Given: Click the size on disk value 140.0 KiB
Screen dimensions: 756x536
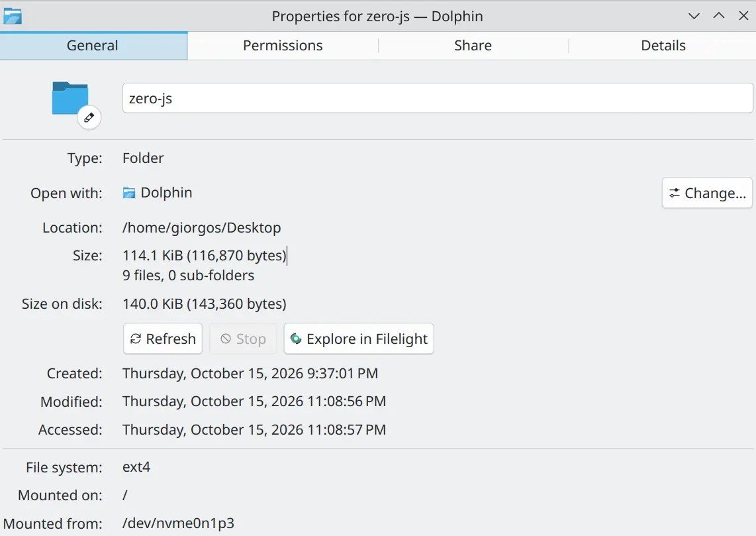Looking at the screenshot, I should [x=205, y=304].
